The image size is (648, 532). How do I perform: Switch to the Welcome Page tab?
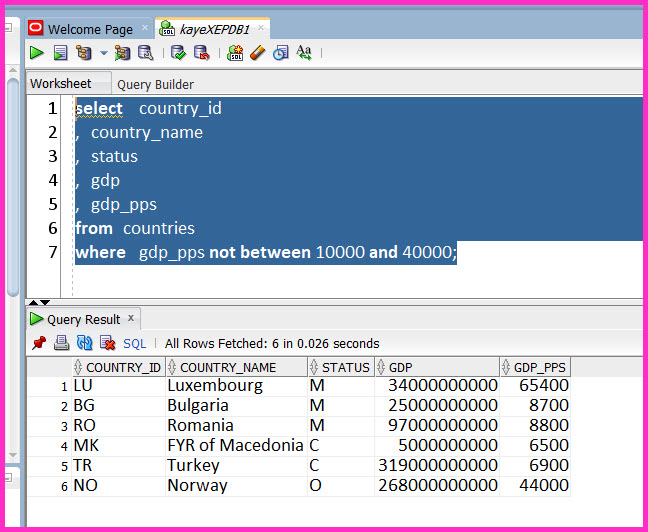pyautogui.click(x=90, y=29)
